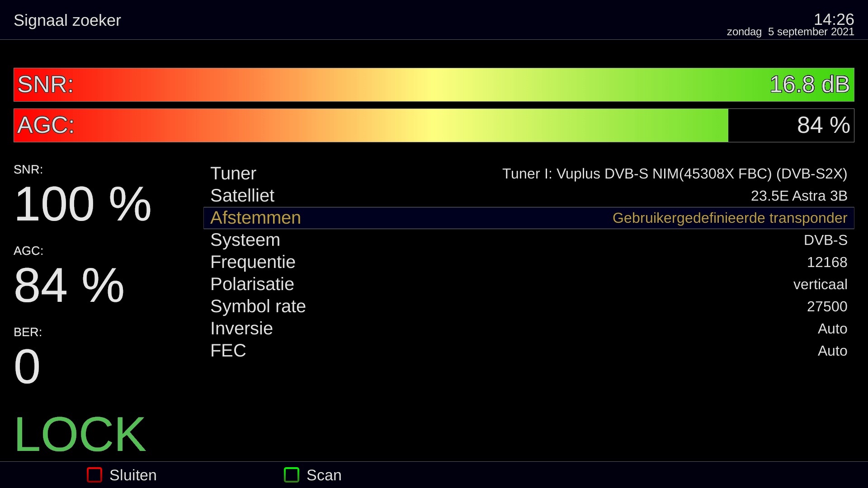Click the 84 % bar reading
The height and width of the screenshot is (488, 868).
[823, 125]
